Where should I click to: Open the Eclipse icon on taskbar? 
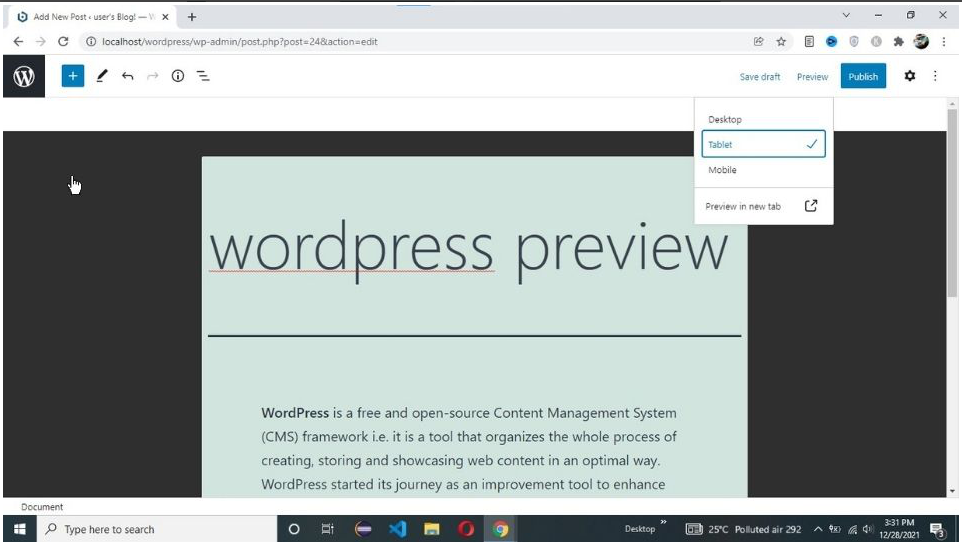click(363, 529)
